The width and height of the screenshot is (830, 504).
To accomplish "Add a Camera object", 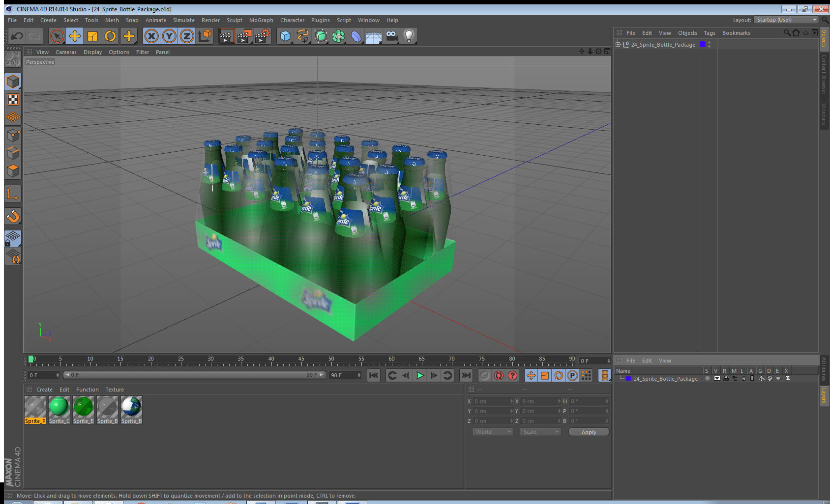I will (x=391, y=36).
